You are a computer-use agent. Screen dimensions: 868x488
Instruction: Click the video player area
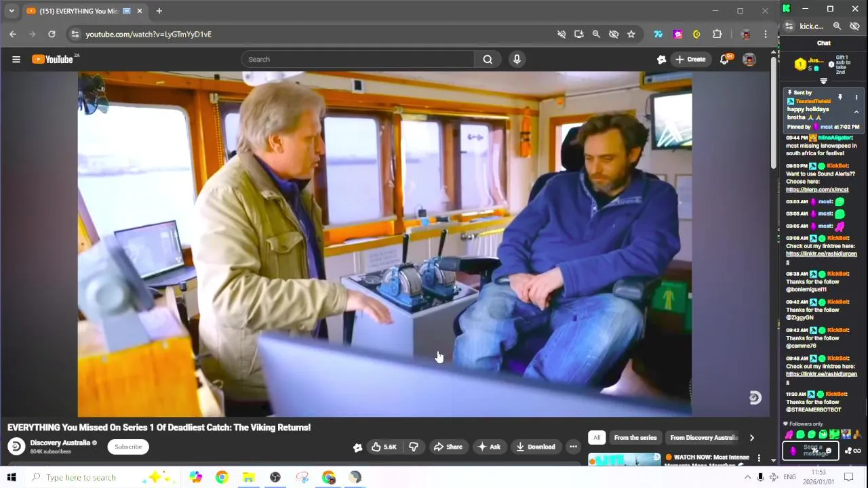click(x=384, y=244)
